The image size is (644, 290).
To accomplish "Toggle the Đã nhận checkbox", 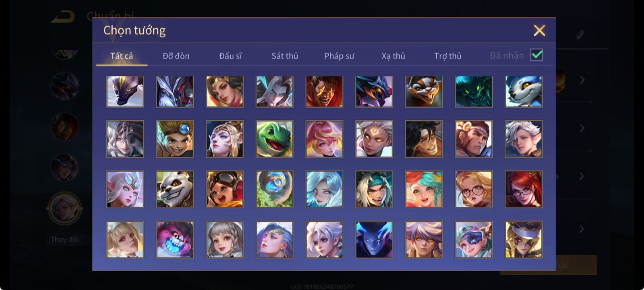I will click(537, 55).
